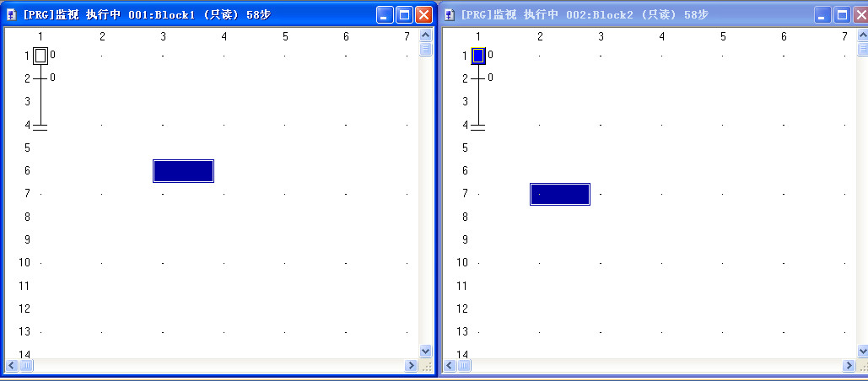
Task: Close the 002:Block2 monitor window
Action: (860, 14)
